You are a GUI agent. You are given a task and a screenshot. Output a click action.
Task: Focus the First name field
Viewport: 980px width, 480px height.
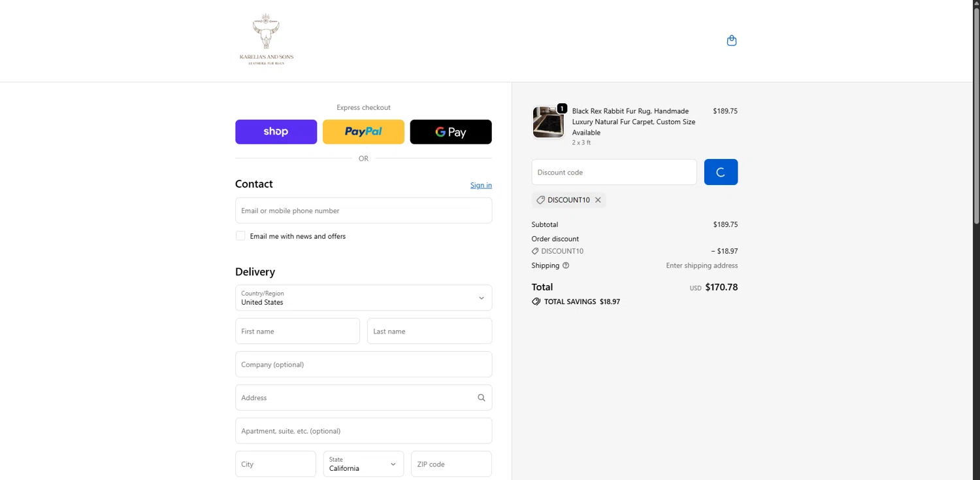pyautogui.click(x=297, y=331)
